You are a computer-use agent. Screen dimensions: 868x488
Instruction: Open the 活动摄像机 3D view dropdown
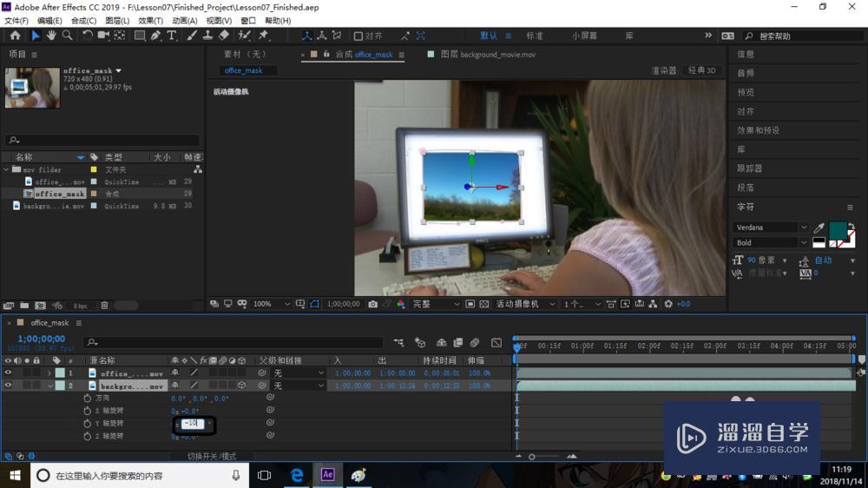(x=525, y=304)
